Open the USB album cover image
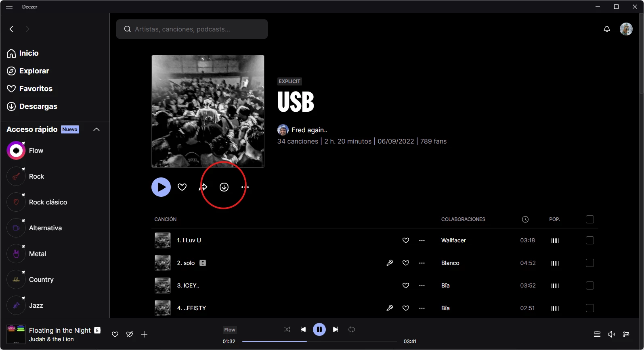This screenshot has width=644, height=350. coord(208,111)
